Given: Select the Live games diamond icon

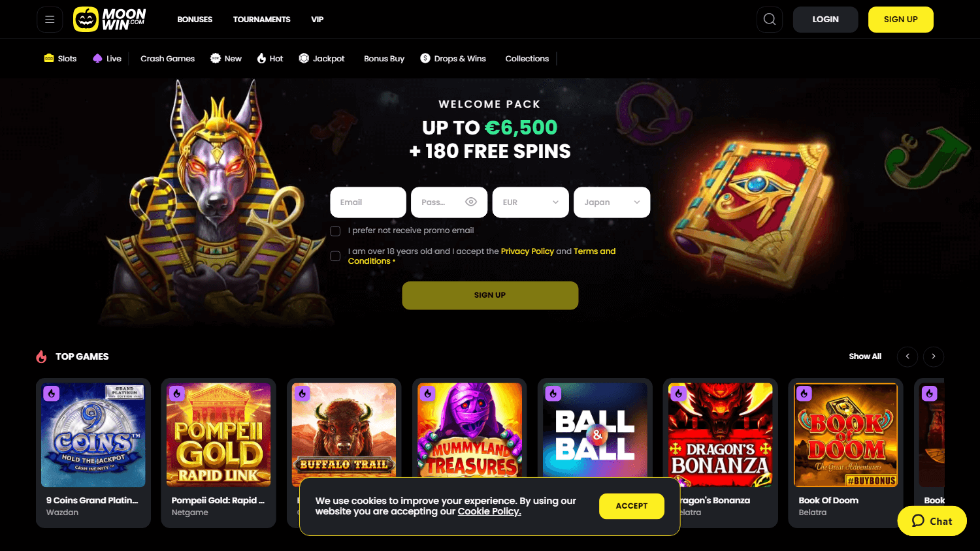Looking at the screenshot, I should 97,58.
